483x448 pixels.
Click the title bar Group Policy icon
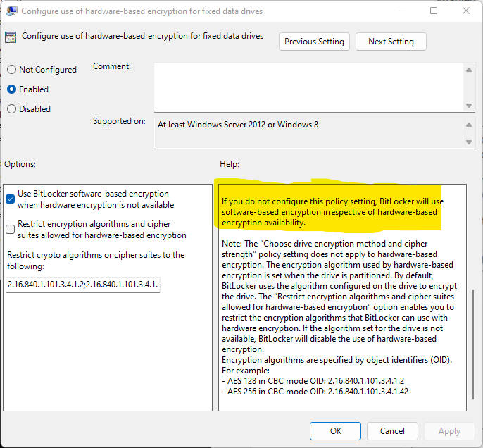pos(12,11)
